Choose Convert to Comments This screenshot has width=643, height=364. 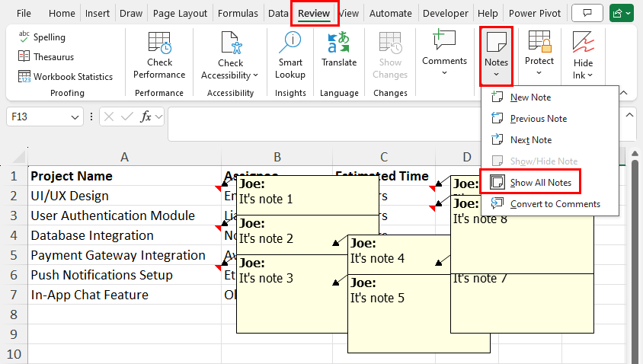549,204
